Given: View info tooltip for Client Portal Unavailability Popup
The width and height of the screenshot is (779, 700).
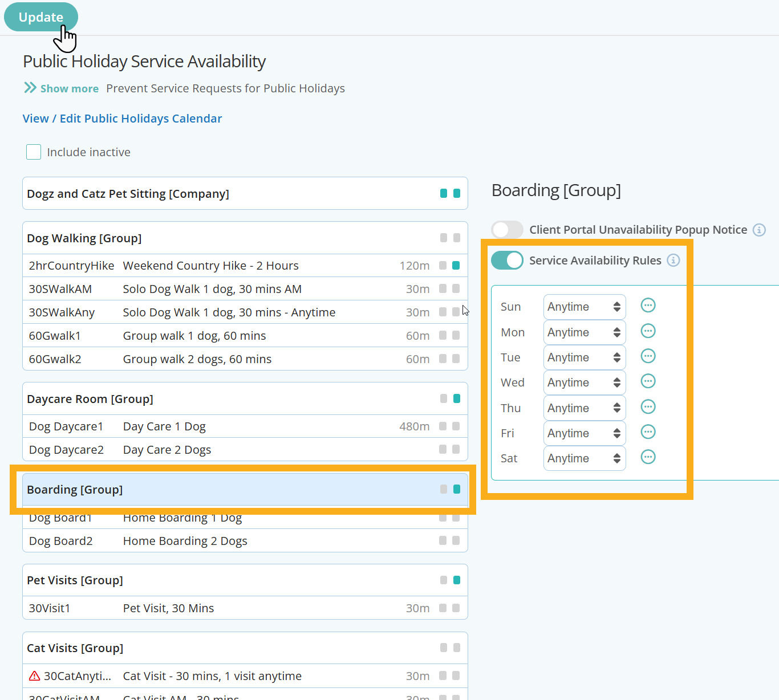Looking at the screenshot, I should point(759,230).
